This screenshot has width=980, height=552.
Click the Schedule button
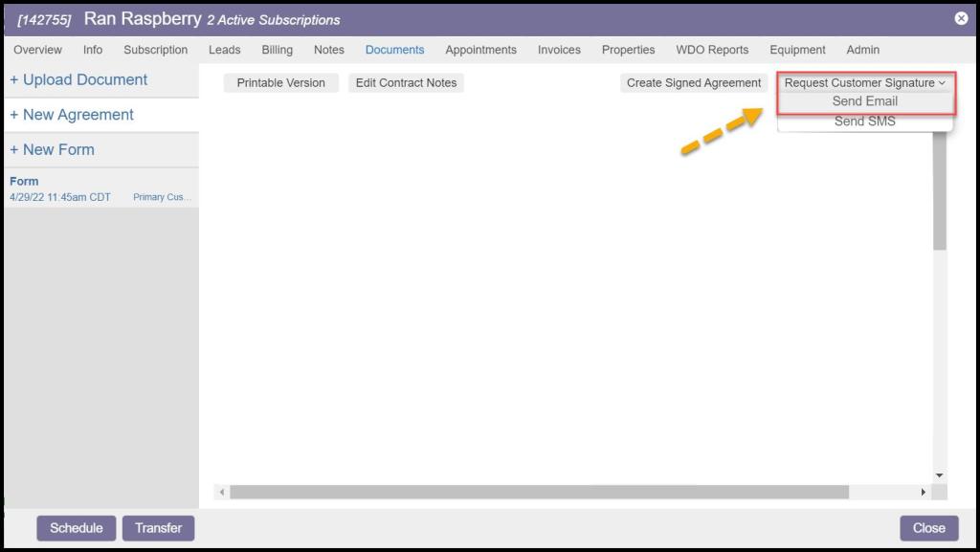pos(76,528)
